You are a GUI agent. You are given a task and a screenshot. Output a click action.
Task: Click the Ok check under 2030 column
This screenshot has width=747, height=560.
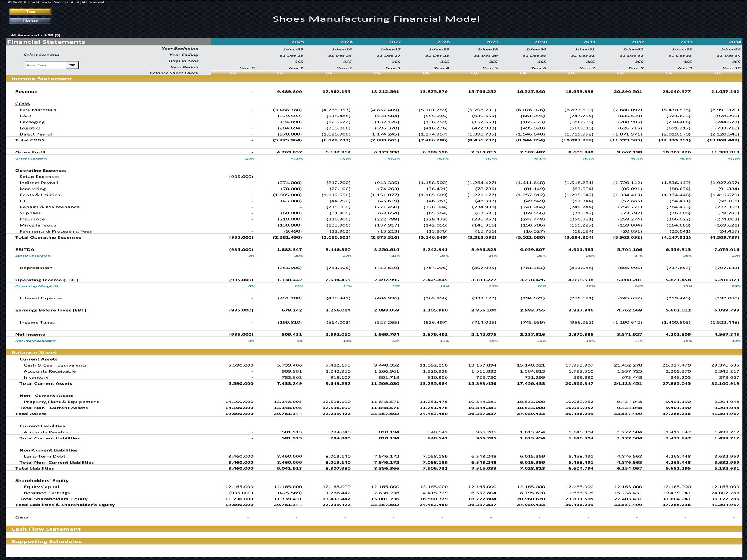click(x=523, y=73)
